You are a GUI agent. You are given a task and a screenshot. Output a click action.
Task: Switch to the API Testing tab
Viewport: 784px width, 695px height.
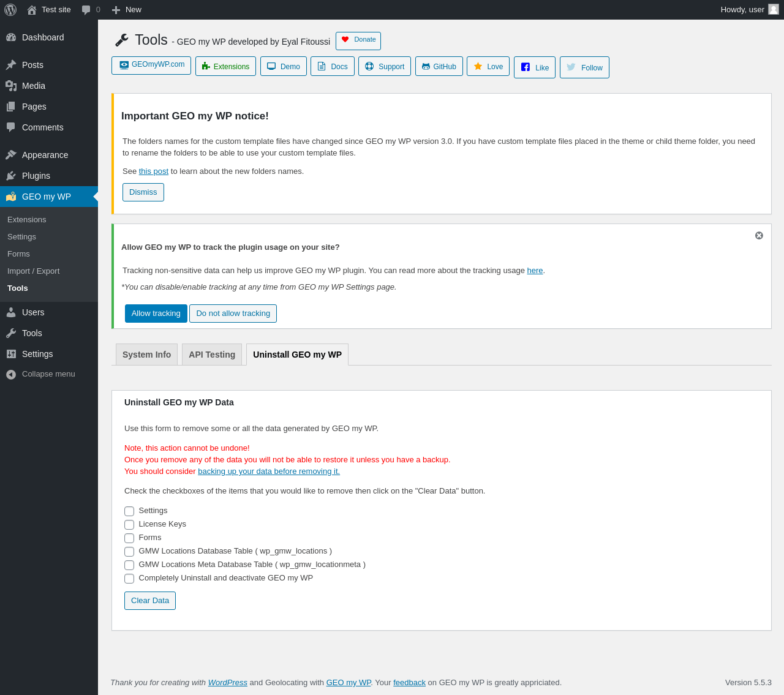(x=212, y=355)
